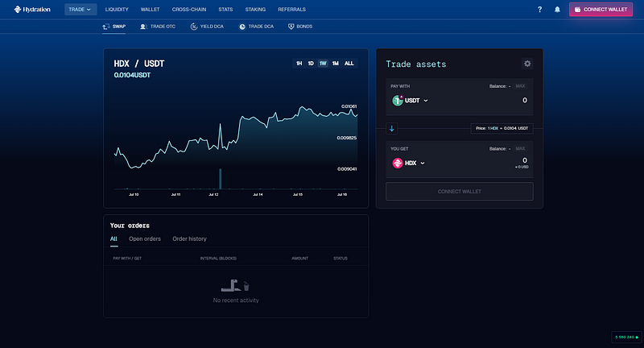Image resolution: width=644 pixels, height=348 pixels.
Task: Click the price 1 HDX = 0.0104 USDT label
Action: (502, 128)
